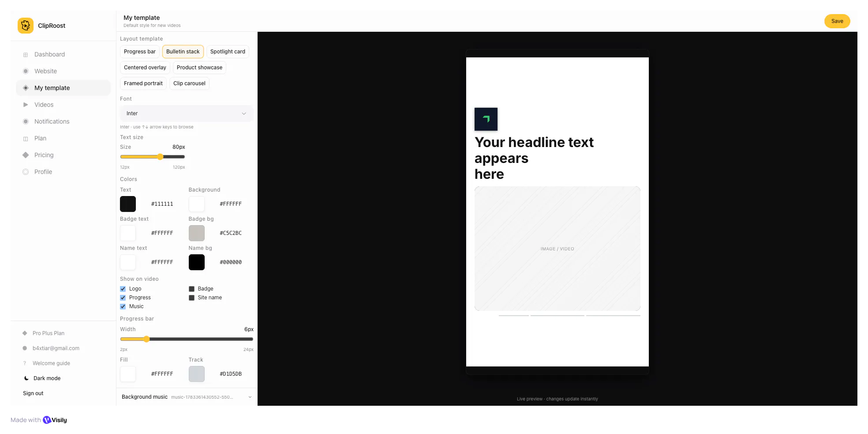Select Bulletin stack layout
Viewport: 868px width, 434px height.
pos(183,52)
